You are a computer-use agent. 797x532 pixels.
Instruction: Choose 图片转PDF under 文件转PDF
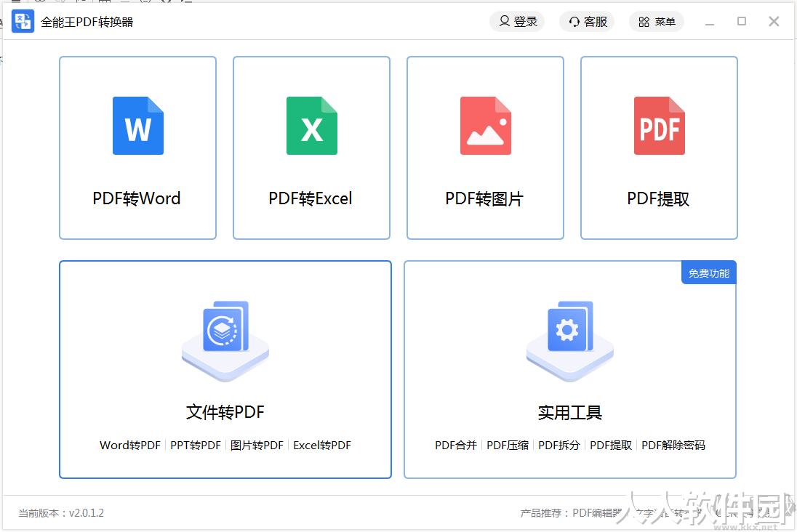257,445
